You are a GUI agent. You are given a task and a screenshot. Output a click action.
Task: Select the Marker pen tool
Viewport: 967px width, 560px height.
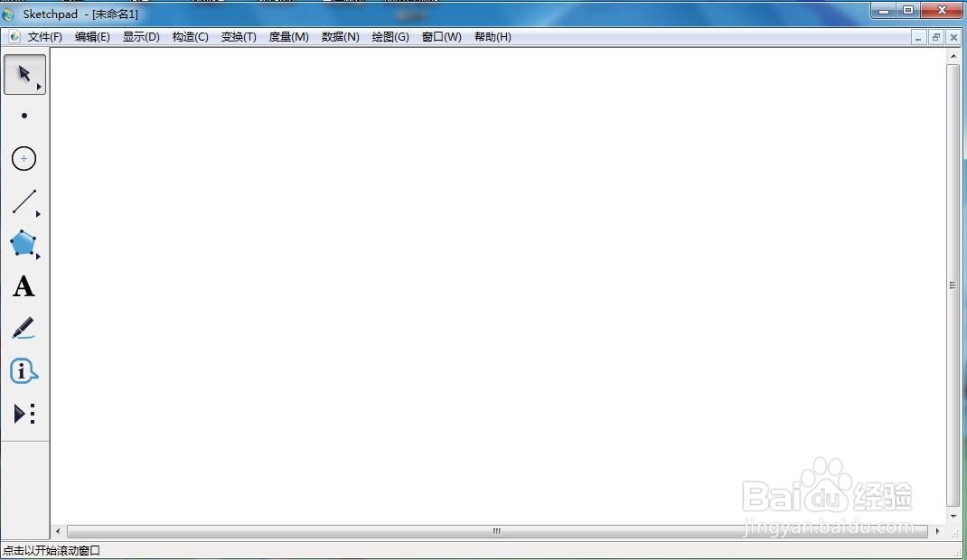(24, 329)
